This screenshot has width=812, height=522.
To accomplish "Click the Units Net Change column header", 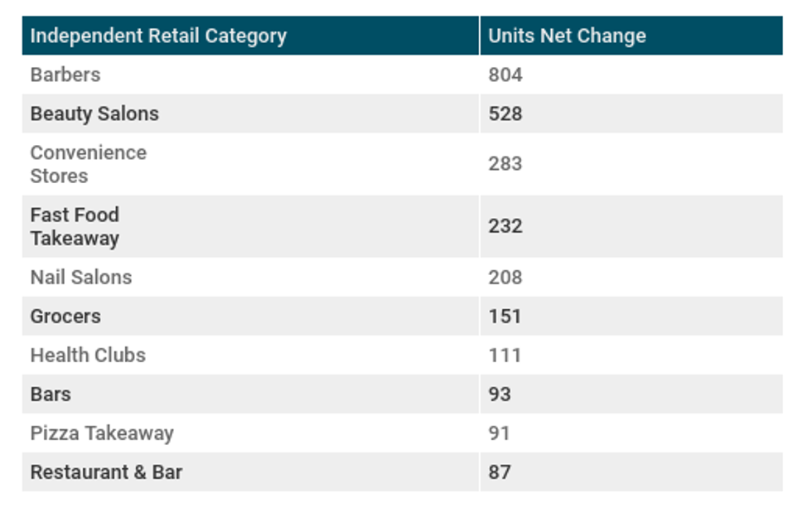I will (x=567, y=36).
